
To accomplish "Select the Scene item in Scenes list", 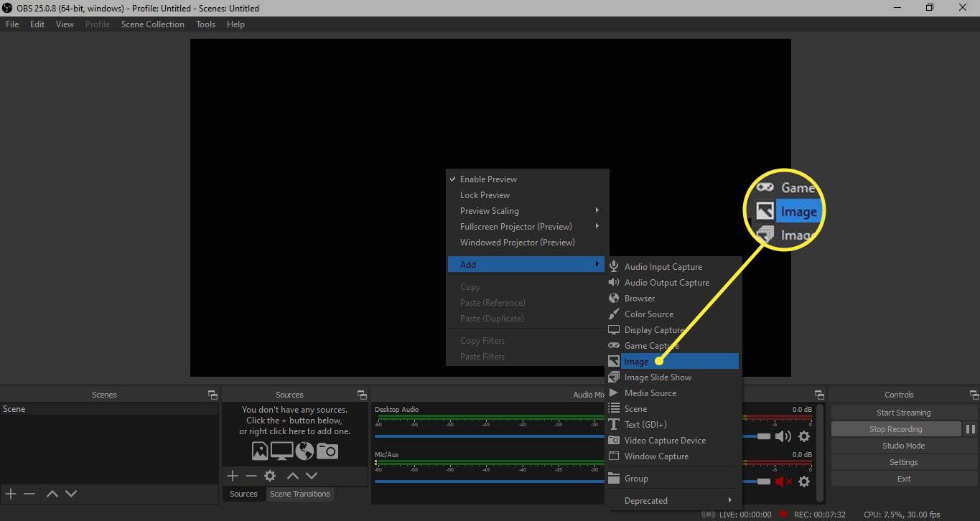I will point(109,409).
